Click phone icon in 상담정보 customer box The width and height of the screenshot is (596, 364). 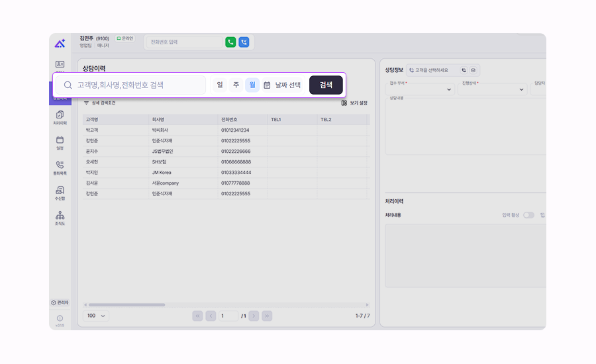pos(464,70)
